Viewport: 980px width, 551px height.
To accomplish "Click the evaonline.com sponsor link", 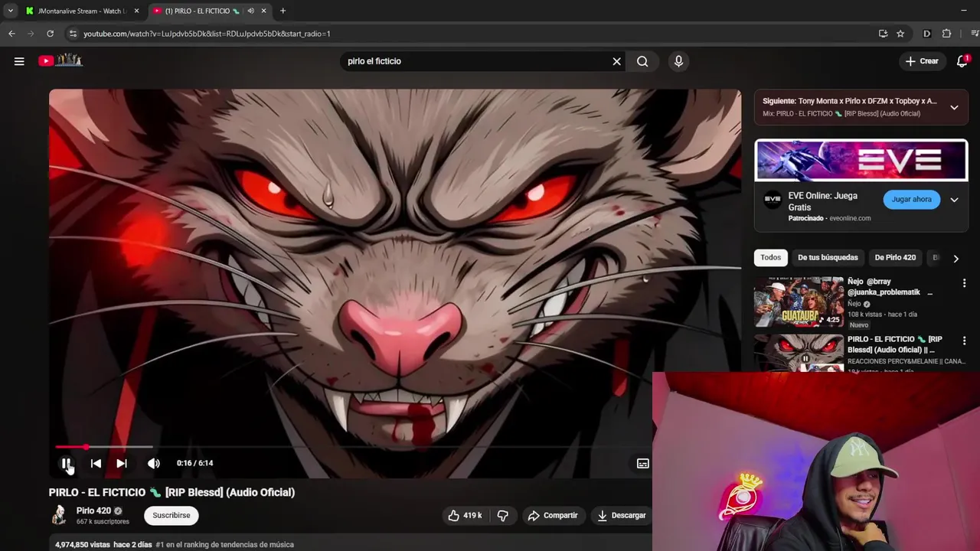I will point(850,218).
